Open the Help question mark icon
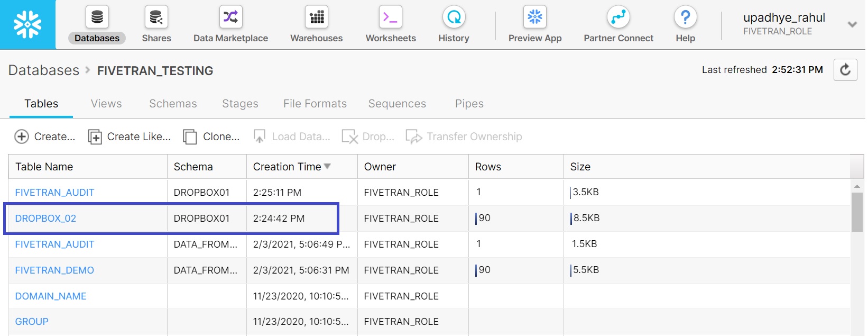Viewport: 868px width, 336px height. tap(686, 17)
